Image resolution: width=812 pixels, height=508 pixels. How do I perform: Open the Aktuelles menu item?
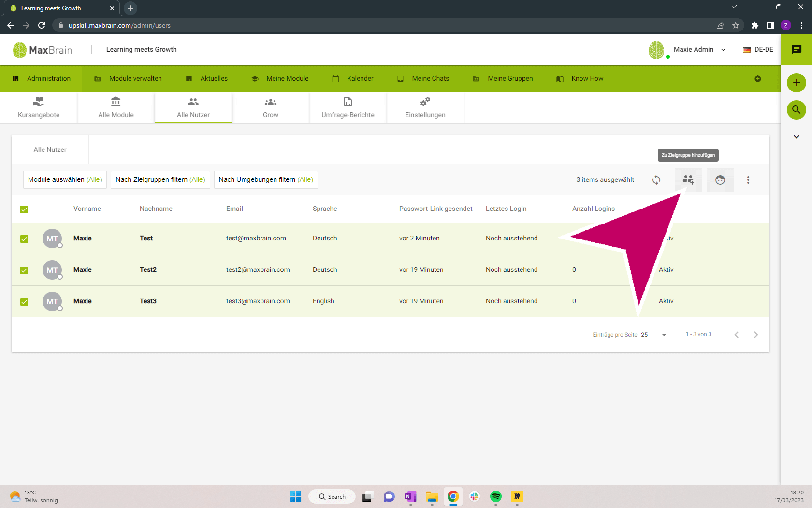point(207,79)
